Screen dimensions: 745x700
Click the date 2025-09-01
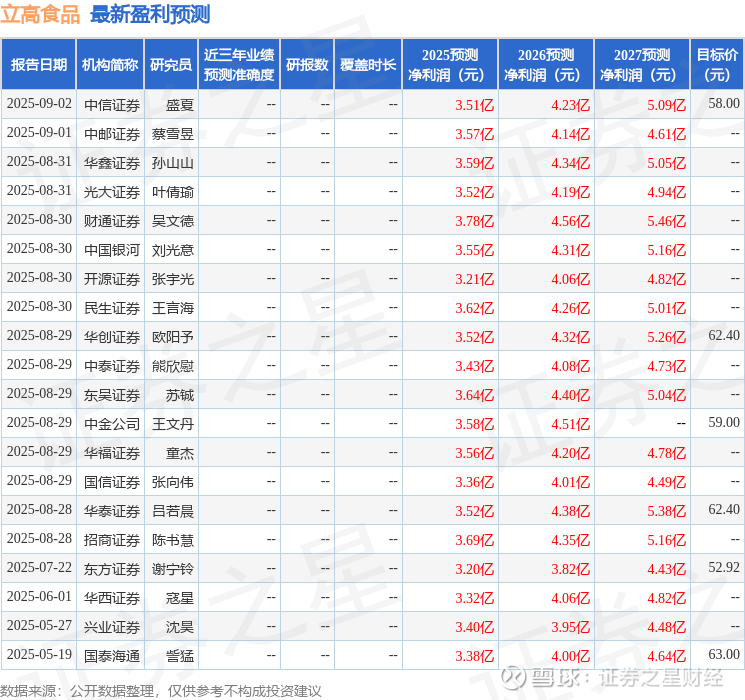click(39, 133)
